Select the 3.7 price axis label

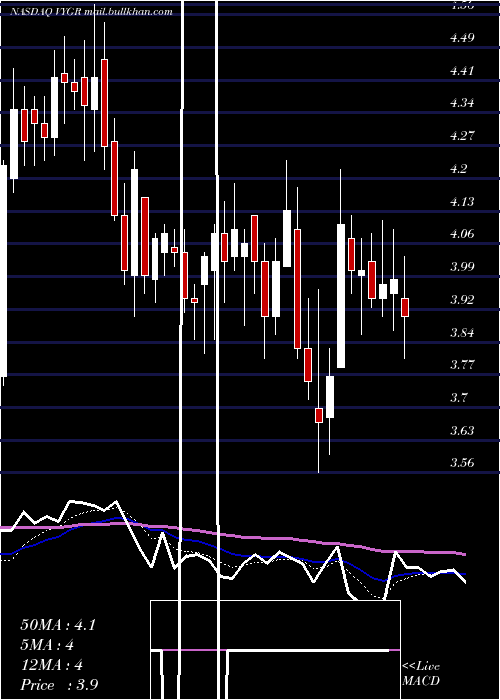[x=458, y=397]
